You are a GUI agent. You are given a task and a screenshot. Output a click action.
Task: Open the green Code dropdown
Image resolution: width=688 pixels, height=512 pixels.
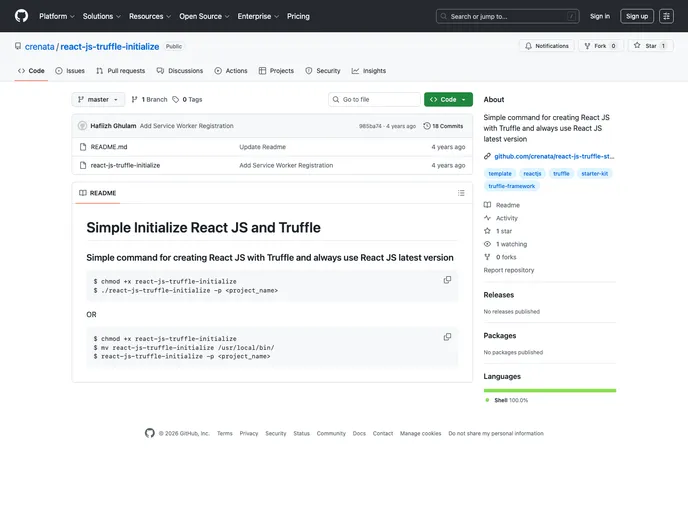point(448,100)
